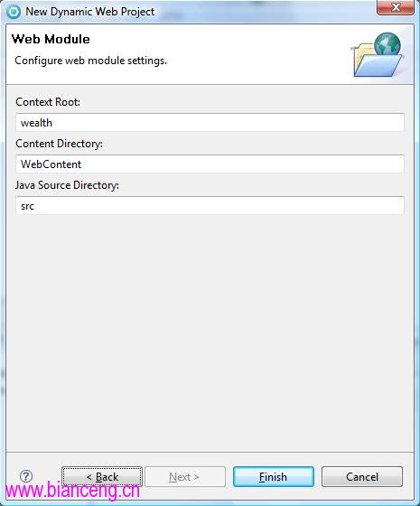Select the Java Source Directory field src
Image resolution: width=420 pixels, height=506 pixels.
[x=210, y=206]
